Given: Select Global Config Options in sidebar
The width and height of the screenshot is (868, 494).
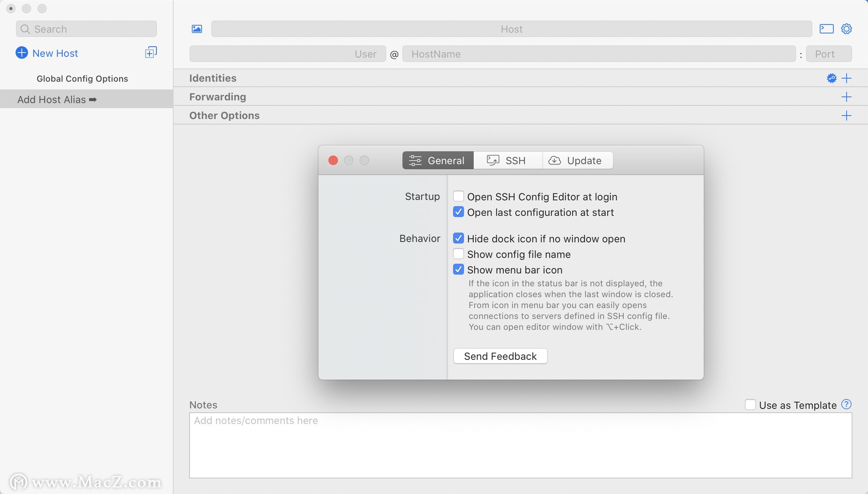Looking at the screenshot, I should click(x=82, y=79).
